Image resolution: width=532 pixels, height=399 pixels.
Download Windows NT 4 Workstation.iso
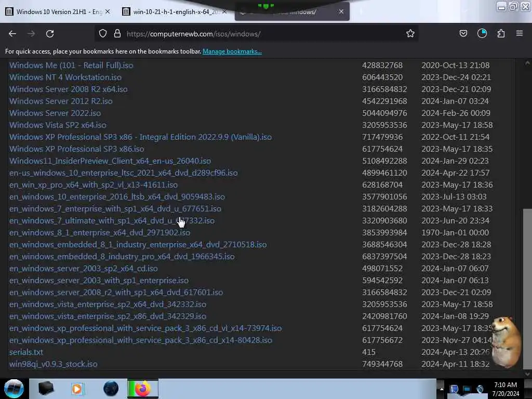tap(65, 77)
